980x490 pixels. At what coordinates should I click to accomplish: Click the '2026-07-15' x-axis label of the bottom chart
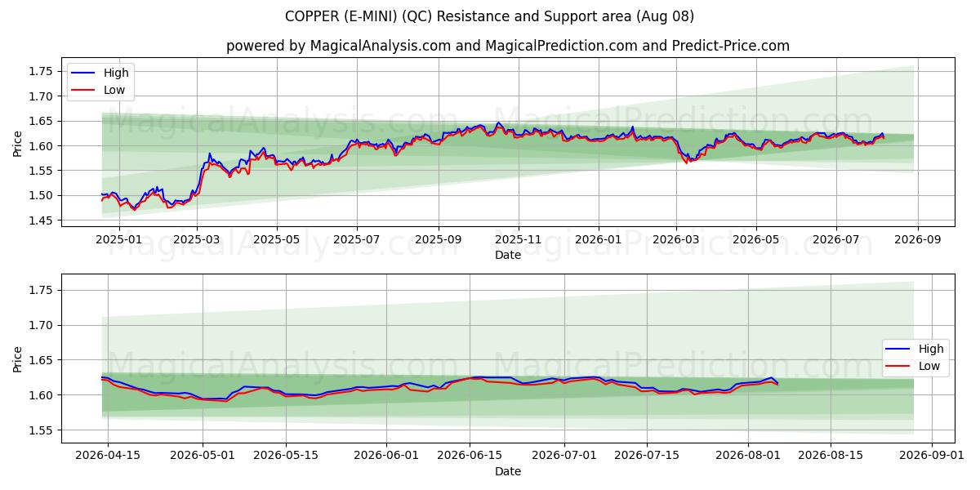pyautogui.click(x=648, y=456)
